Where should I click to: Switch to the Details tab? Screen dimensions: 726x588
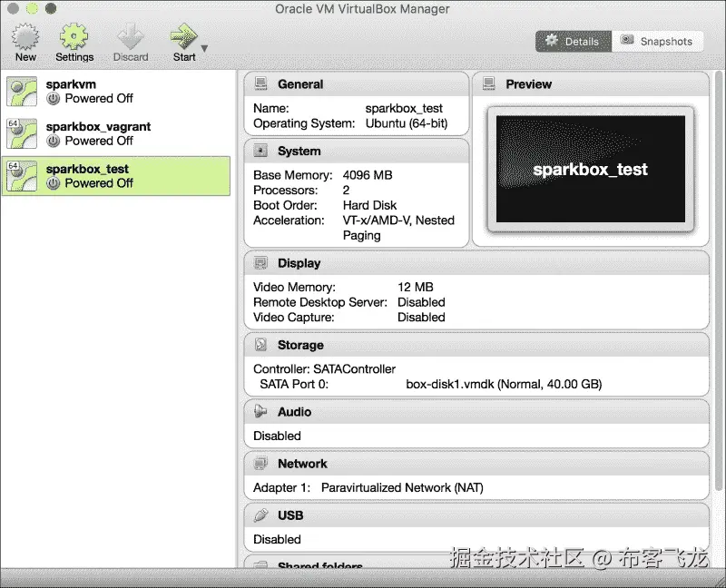(573, 41)
